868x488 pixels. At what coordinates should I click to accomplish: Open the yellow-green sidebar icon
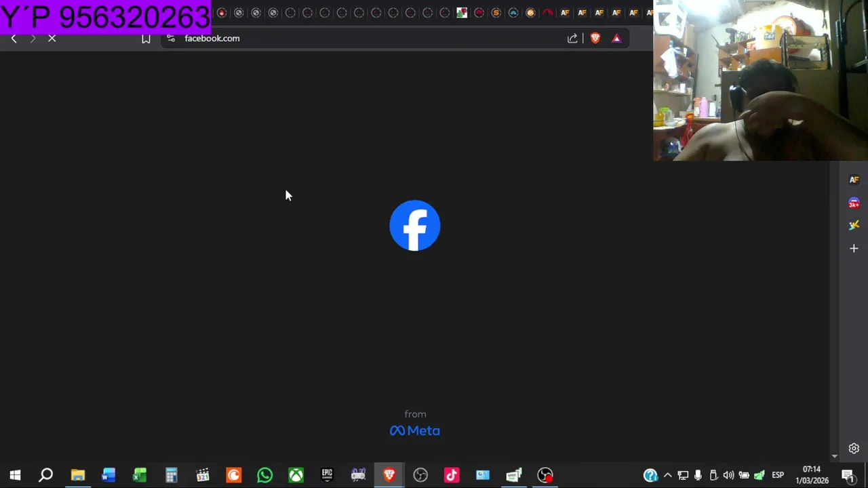854,225
